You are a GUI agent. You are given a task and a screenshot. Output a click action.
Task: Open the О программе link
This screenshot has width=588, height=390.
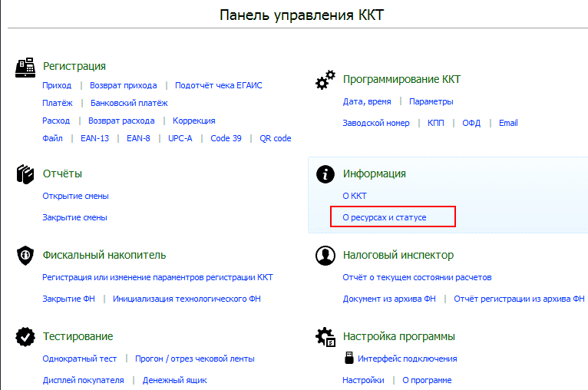coord(427,380)
